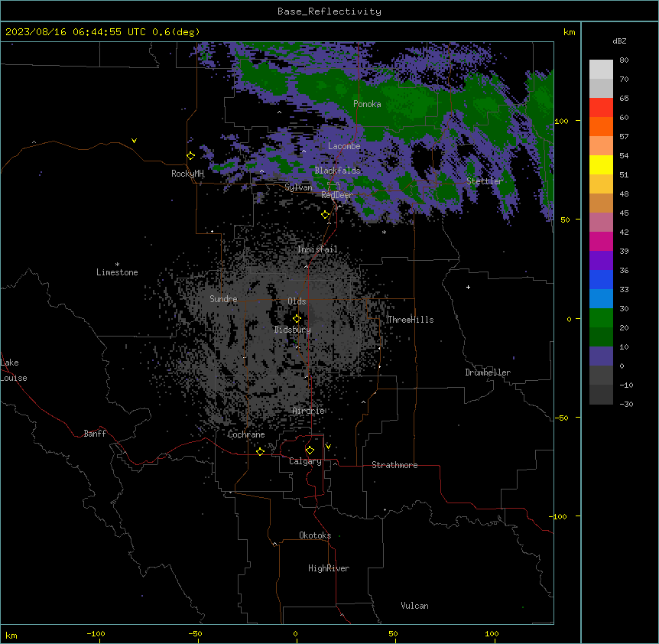Pick the slate purple 10 dBZ swatch
The height and width of the screenshot is (644, 659).
click(x=601, y=356)
